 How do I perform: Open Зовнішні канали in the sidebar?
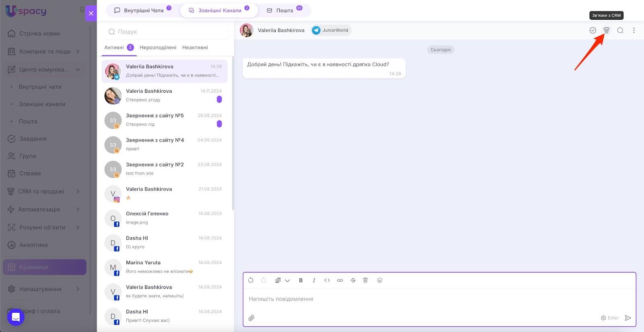pos(42,104)
